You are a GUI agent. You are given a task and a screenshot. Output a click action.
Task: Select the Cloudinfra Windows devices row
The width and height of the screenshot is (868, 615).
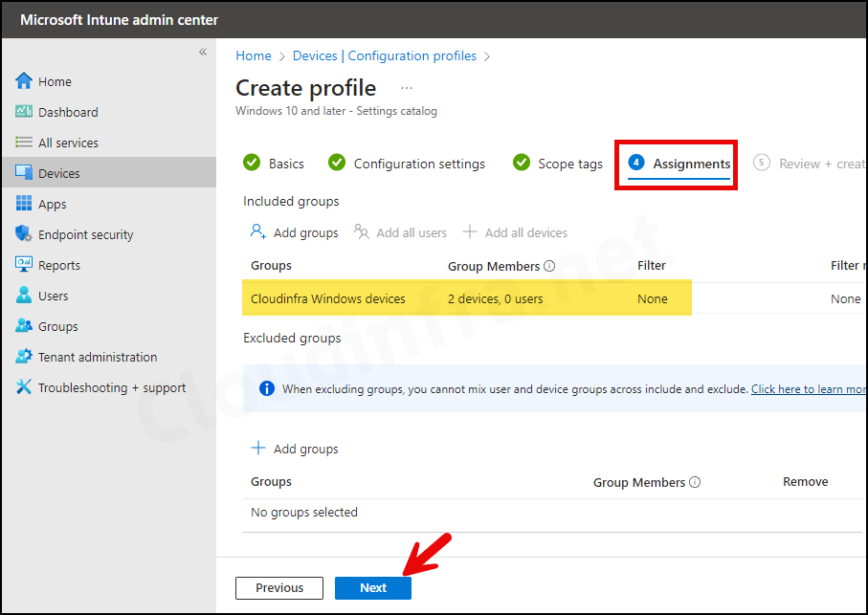(x=328, y=298)
